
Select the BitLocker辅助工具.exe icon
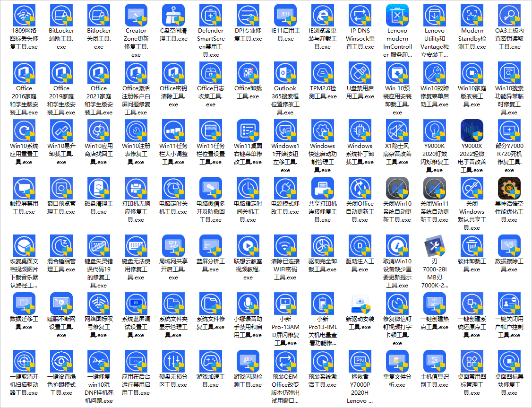click(x=61, y=16)
